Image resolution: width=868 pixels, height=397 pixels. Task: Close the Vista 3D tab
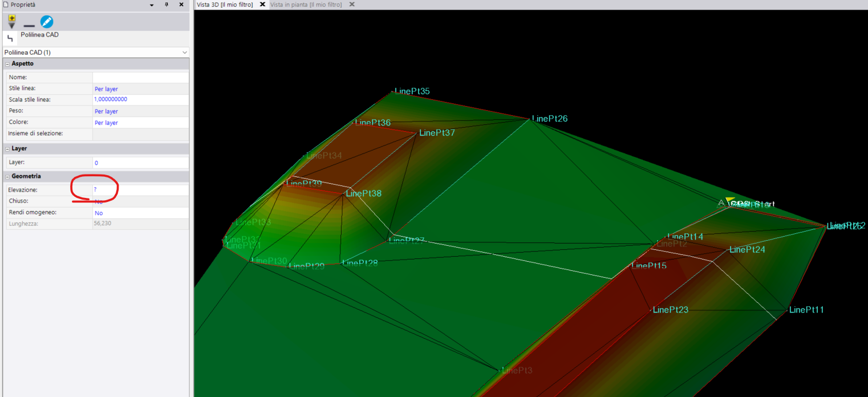pos(262,5)
